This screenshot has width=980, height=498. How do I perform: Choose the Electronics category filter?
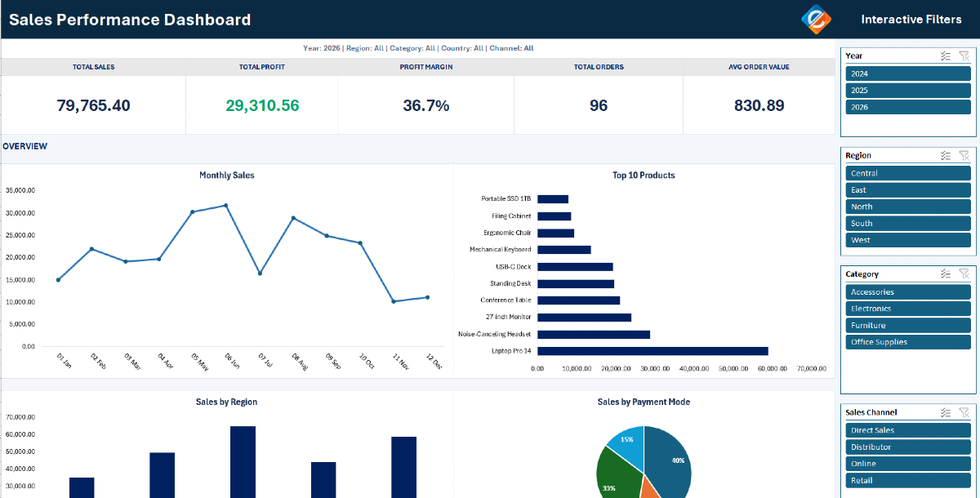pos(908,309)
